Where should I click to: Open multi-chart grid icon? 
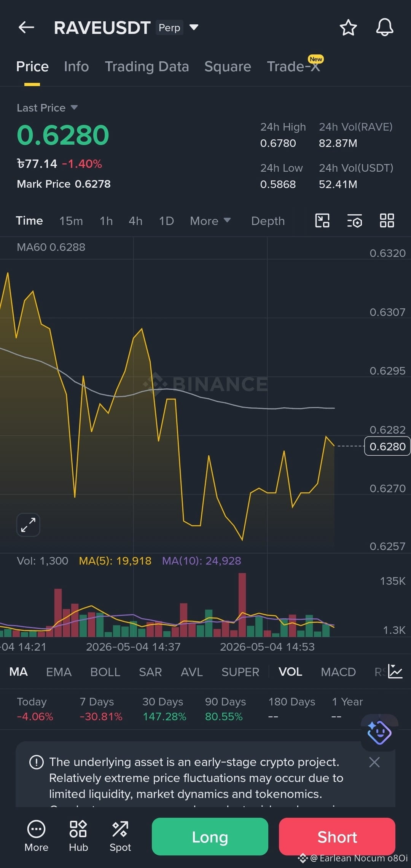[387, 220]
